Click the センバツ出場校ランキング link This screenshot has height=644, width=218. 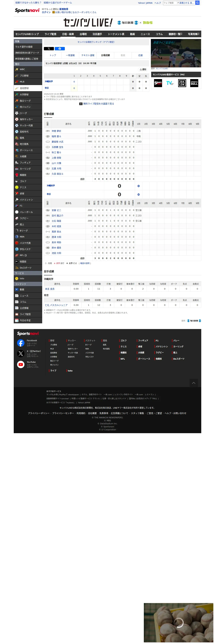coord(96,42)
